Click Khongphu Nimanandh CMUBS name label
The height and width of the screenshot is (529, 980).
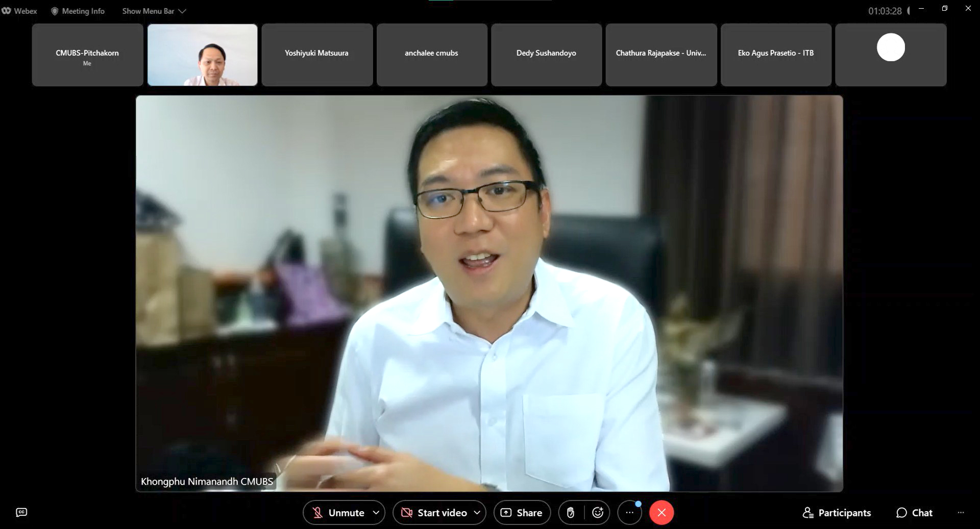point(207,482)
